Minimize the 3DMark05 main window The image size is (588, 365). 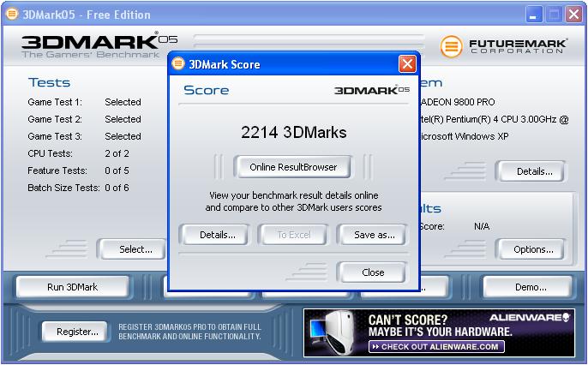click(535, 14)
